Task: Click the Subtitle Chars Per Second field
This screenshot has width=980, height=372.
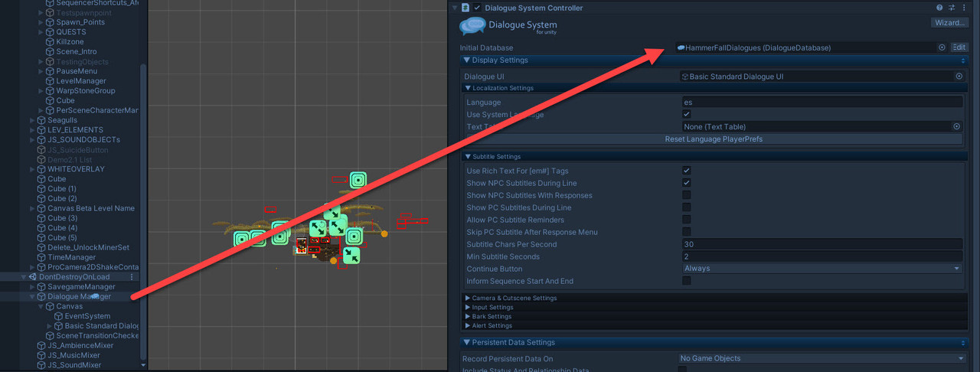Action: [x=822, y=244]
